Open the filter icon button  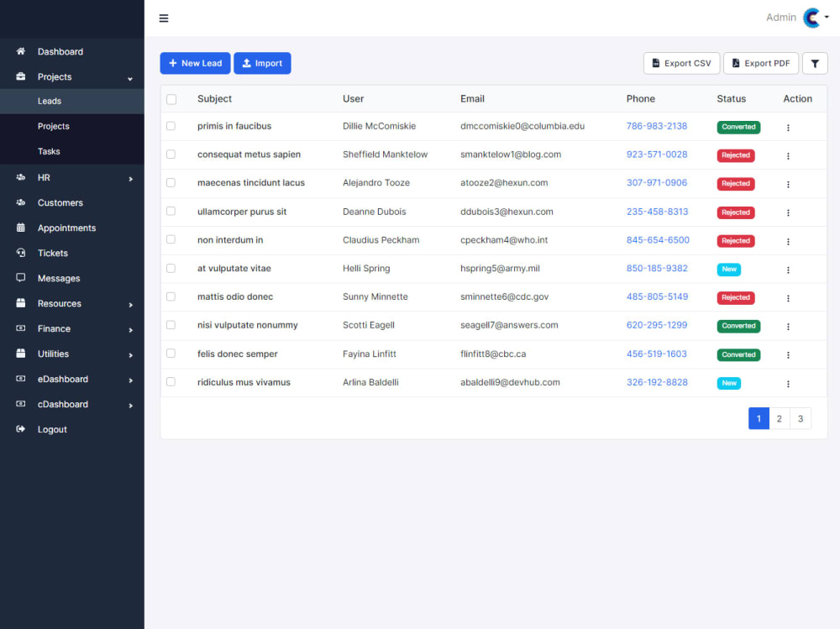pyautogui.click(x=814, y=62)
